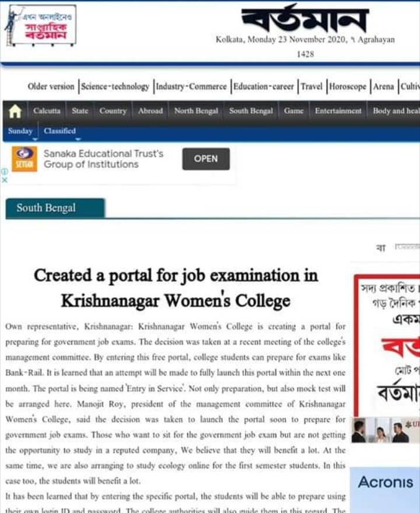This screenshot has width=420, height=513.
Task: Close the ad with the X icon
Action: tap(5, 180)
